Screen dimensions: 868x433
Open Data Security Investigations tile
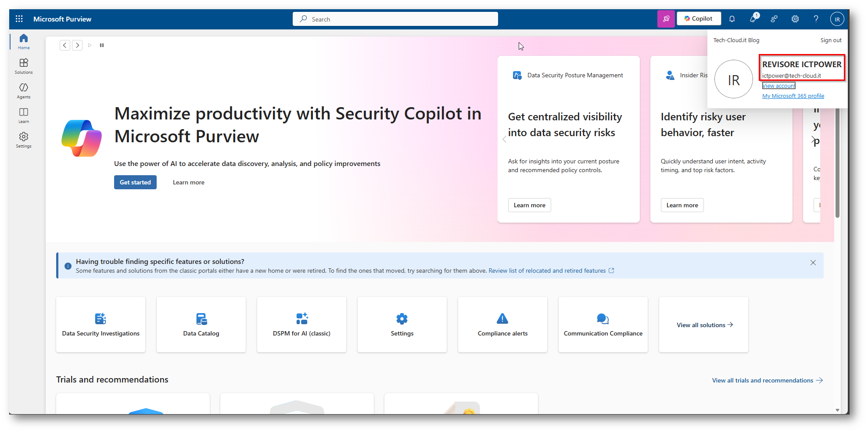pyautogui.click(x=100, y=325)
